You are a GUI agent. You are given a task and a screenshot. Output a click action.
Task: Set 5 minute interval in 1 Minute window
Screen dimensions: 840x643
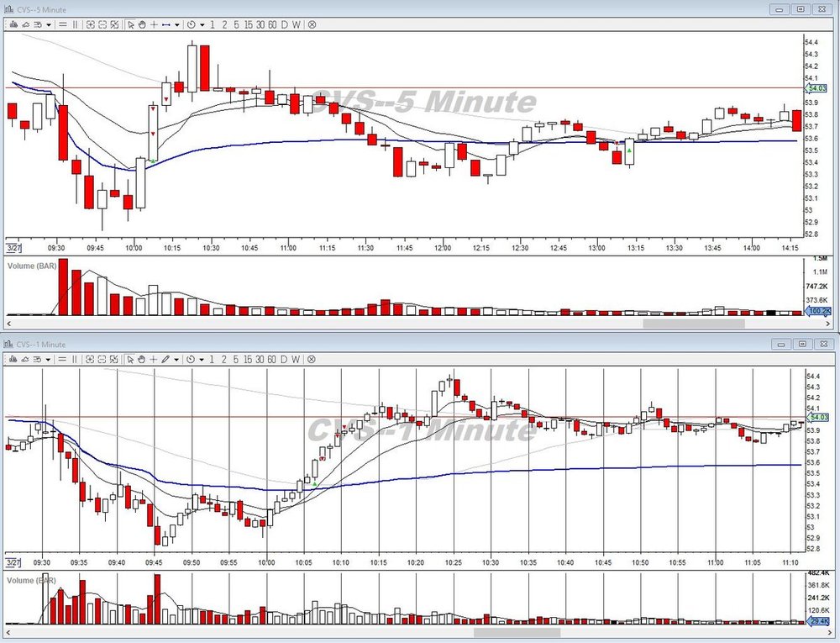[x=236, y=360]
